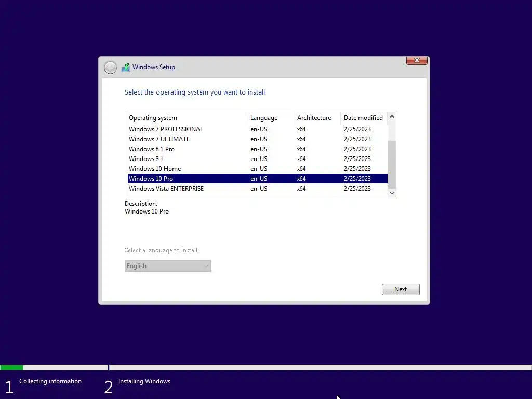Image resolution: width=532 pixels, height=399 pixels.
Task: Select Windows 7 PROFESSIONAL row
Action: (258, 129)
